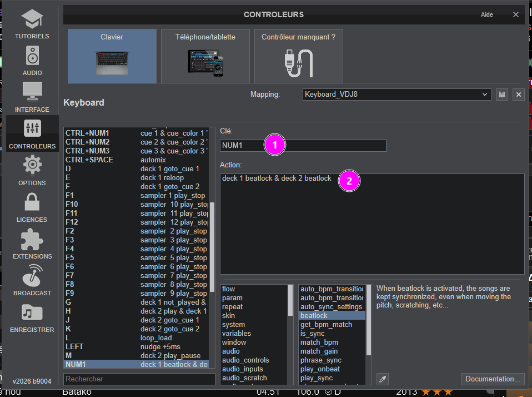This screenshot has width=532, height=397.
Task: Save mapping with the floppy disk icon
Action: pyautogui.click(x=501, y=95)
